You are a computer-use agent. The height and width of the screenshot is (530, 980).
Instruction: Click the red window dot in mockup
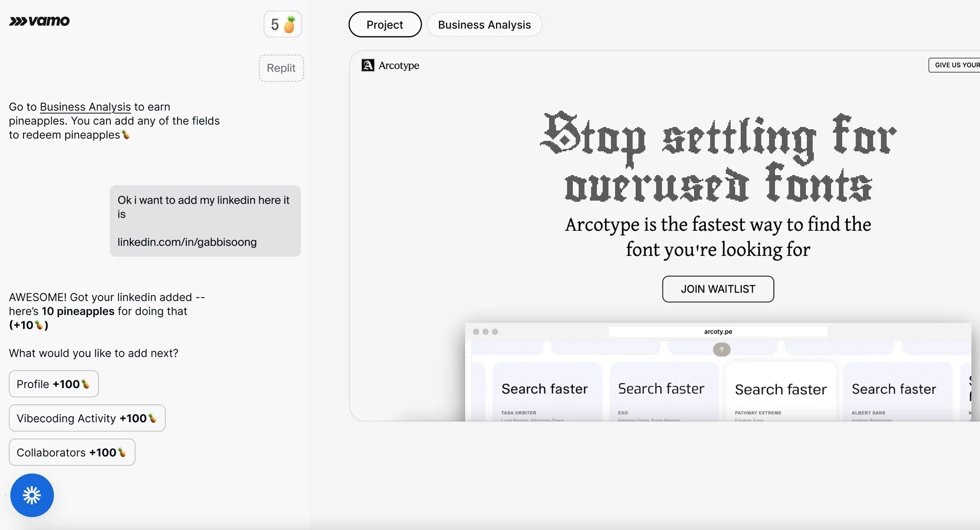coord(476,332)
